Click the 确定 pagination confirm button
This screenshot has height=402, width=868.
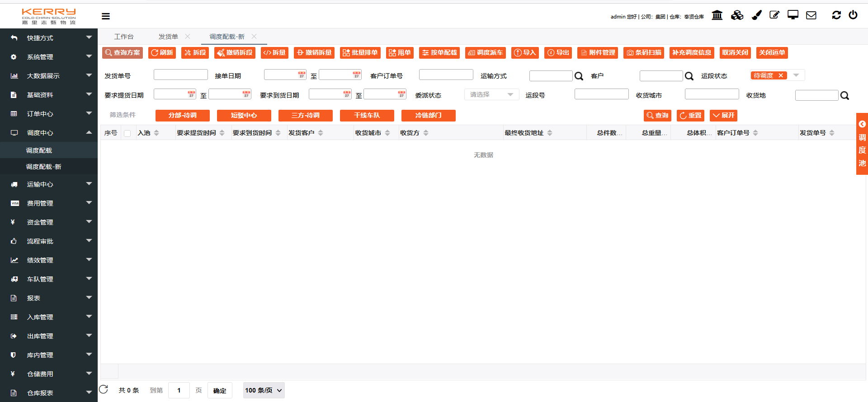pyautogui.click(x=220, y=390)
